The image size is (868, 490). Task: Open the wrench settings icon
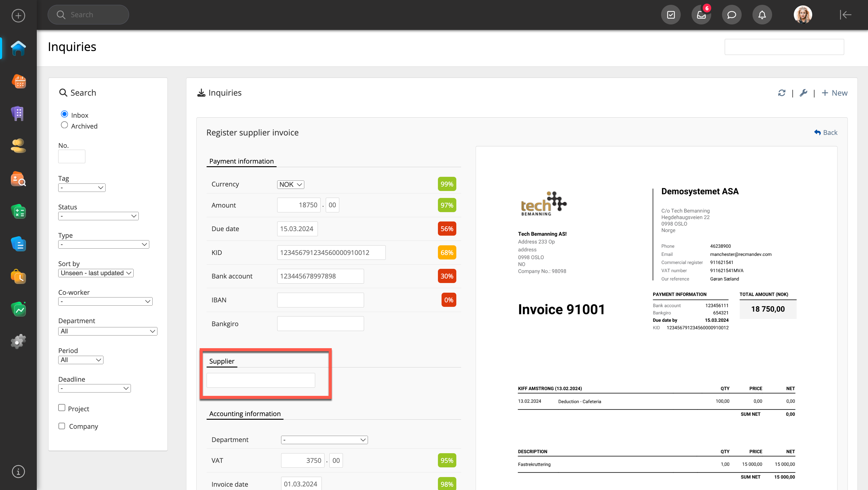click(x=803, y=93)
